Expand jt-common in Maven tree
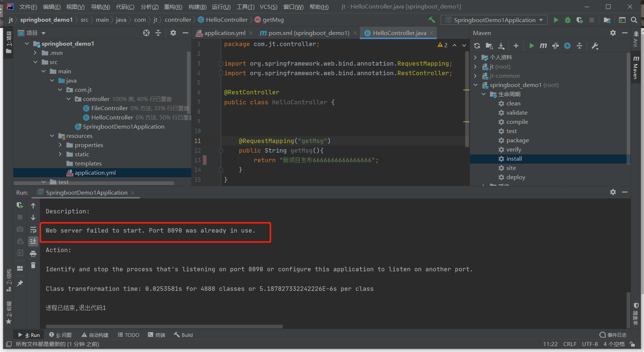 point(476,76)
